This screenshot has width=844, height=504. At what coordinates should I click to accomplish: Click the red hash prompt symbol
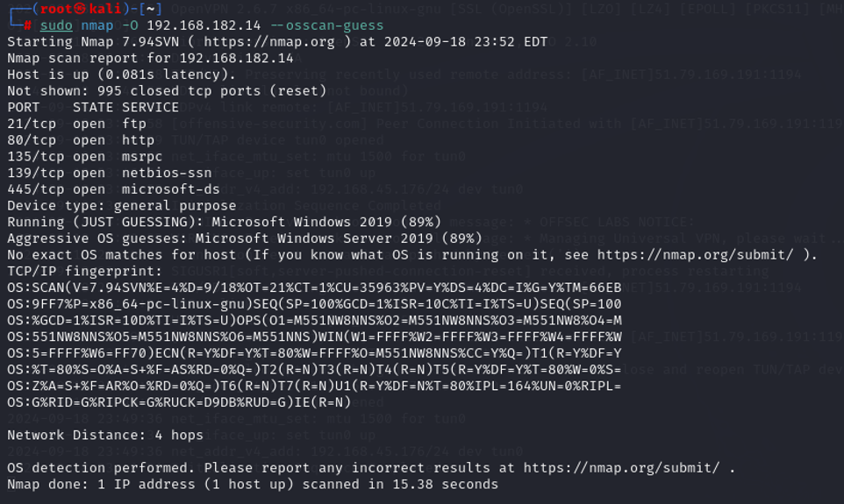point(27,25)
